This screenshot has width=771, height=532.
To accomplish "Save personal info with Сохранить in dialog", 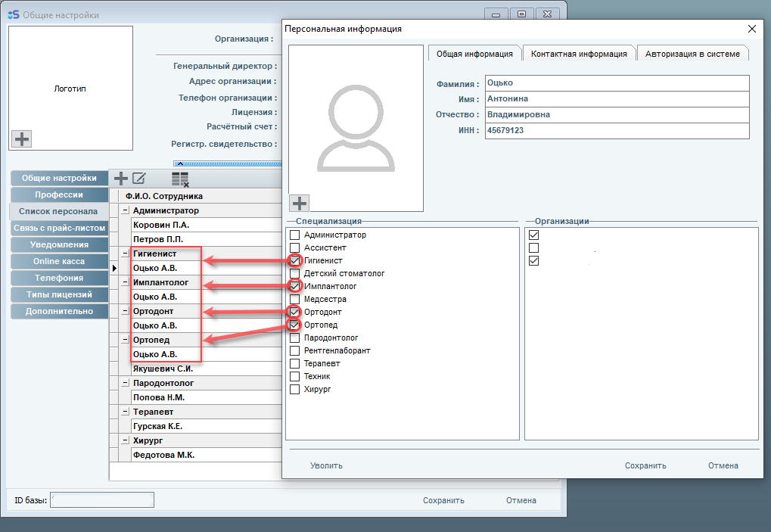I will coord(645,465).
